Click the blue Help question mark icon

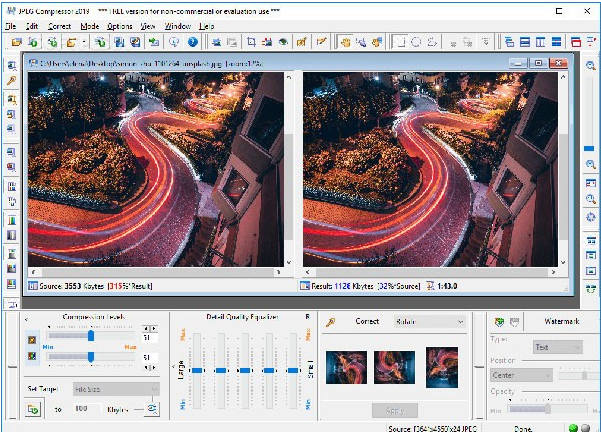pos(192,42)
